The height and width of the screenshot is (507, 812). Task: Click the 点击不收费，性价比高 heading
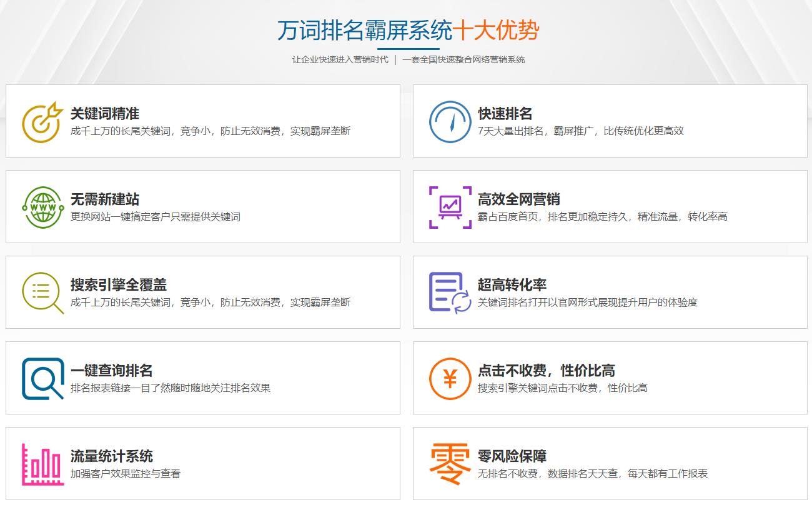pyautogui.click(x=546, y=371)
